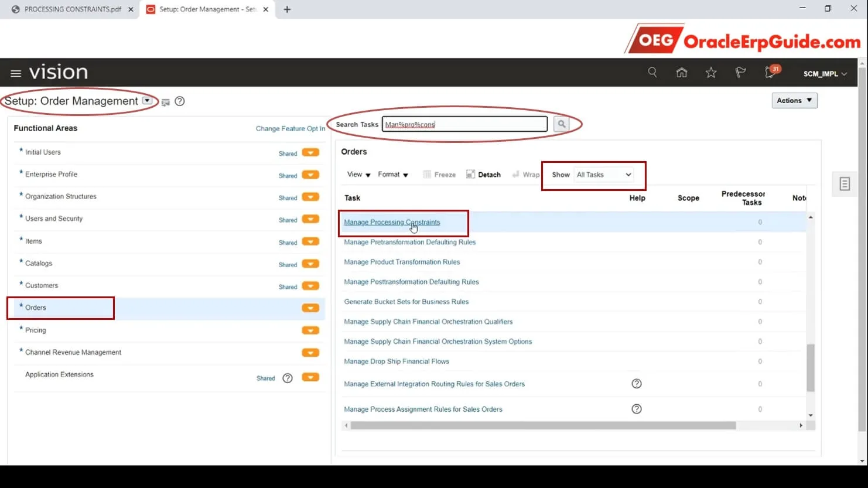Image resolution: width=868 pixels, height=488 pixels.
Task: Open the Show All Tasks dropdown
Action: click(604, 175)
